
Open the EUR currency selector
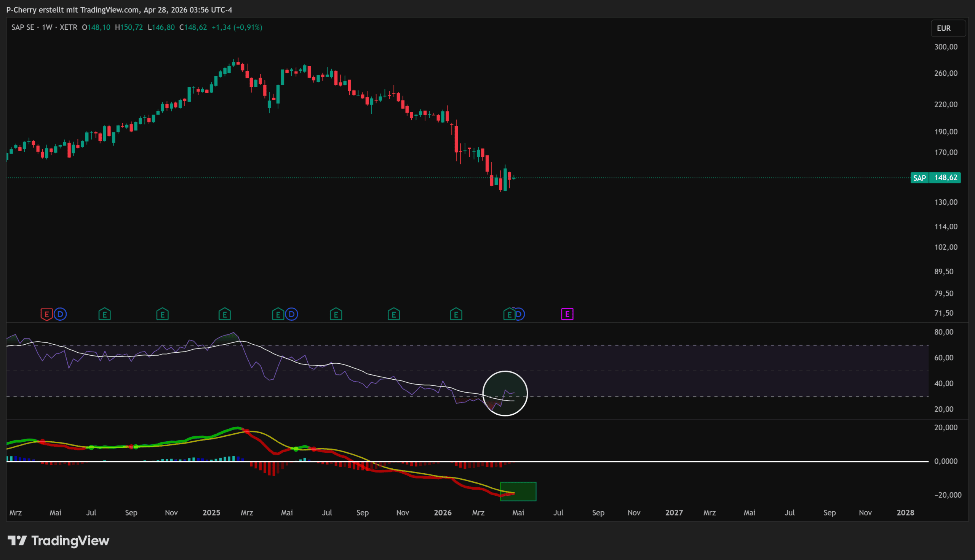tap(948, 28)
